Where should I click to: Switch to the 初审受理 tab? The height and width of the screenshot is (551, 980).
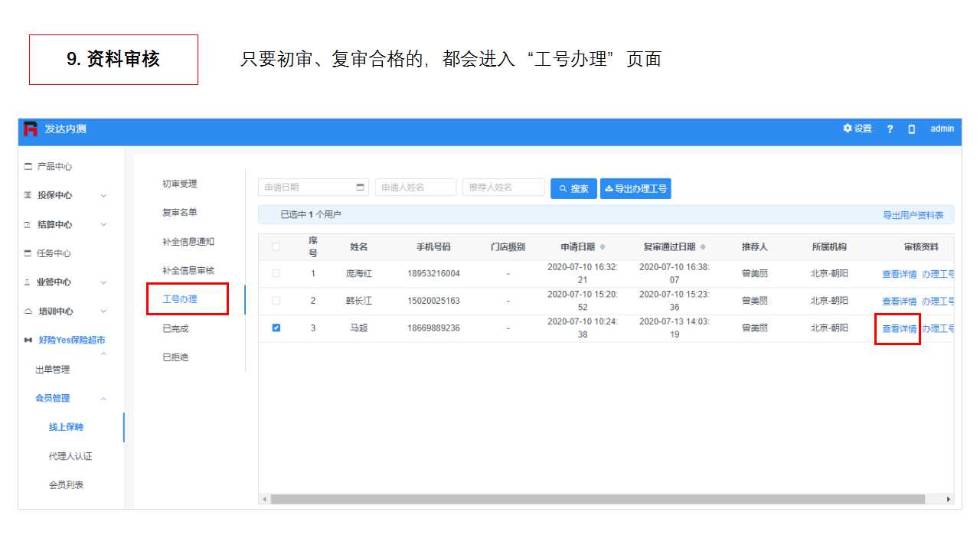pyautogui.click(x=180, y=184)
